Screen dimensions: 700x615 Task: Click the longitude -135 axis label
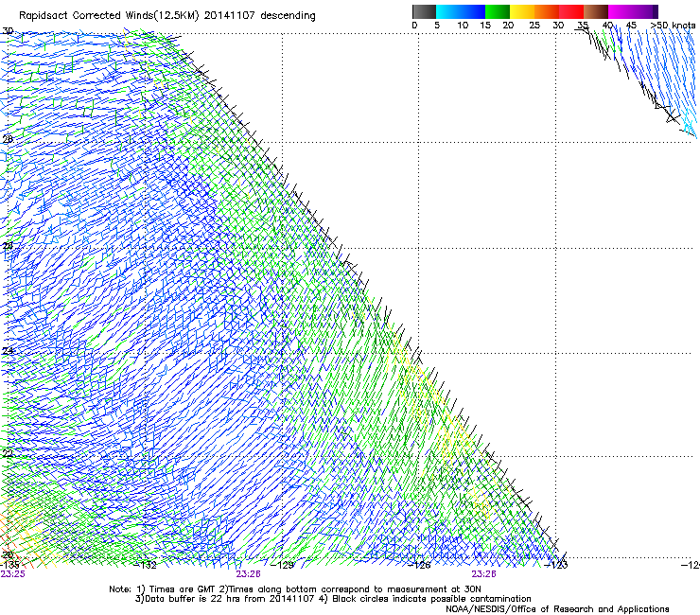tap(9, 565)
